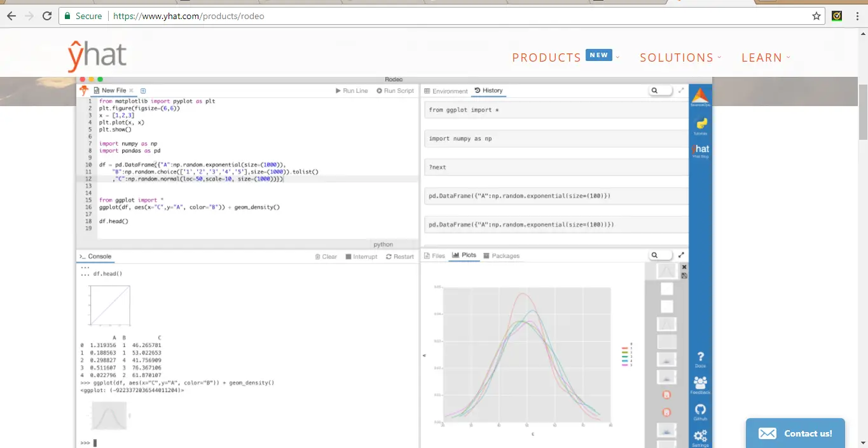Screen dimensions: 868x448
Task: Click the browser back arrow
Action: [11, 16]
